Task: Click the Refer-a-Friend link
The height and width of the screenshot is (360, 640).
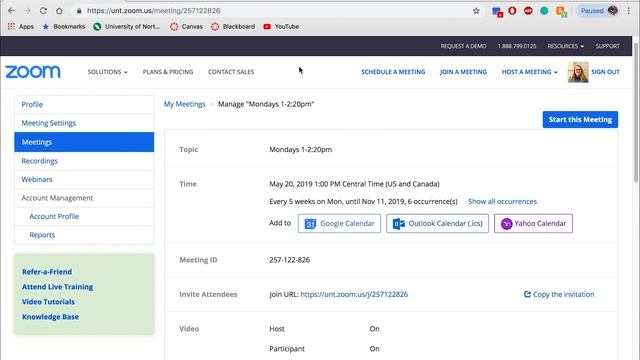Action: pyautogui.click(x=47, y=272)
